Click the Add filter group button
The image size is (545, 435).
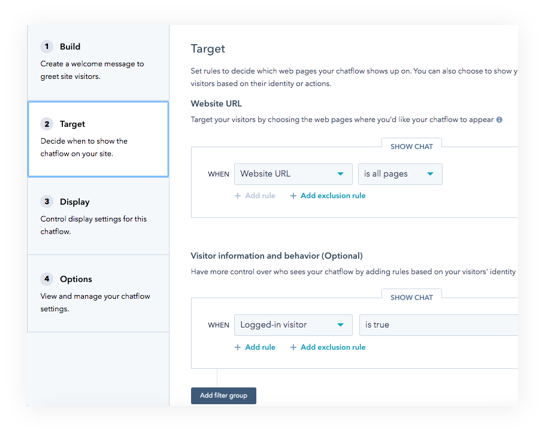click(x=223, y=396)
